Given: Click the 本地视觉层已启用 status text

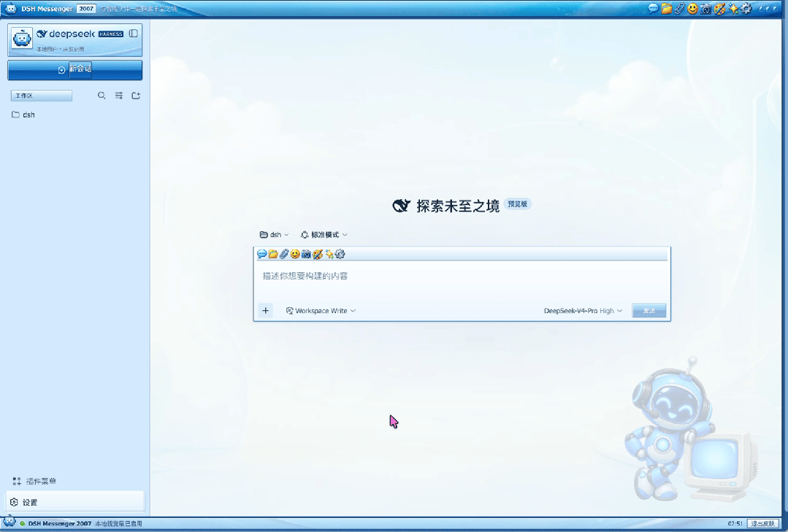Looking at the screenshot, I should (x=118, y=523).
